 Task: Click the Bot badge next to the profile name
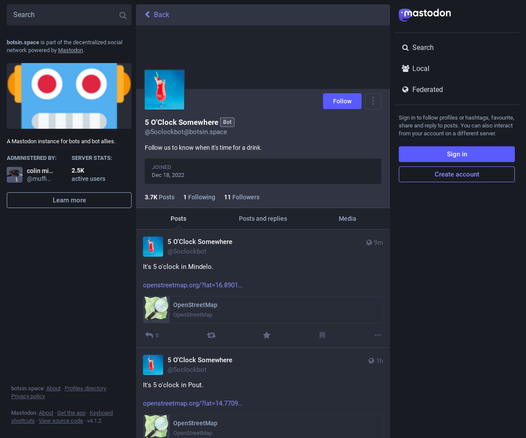click(227, 122)
